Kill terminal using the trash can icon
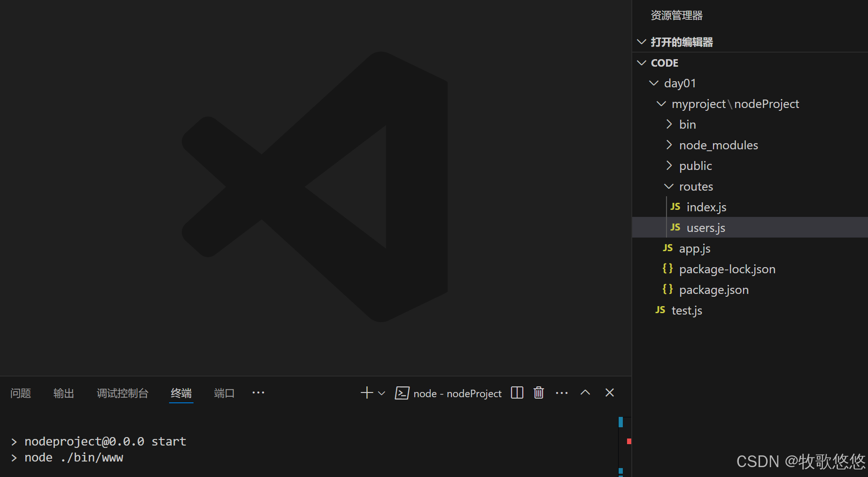This screenshot has width=868, height=477. tap(539, 392)
